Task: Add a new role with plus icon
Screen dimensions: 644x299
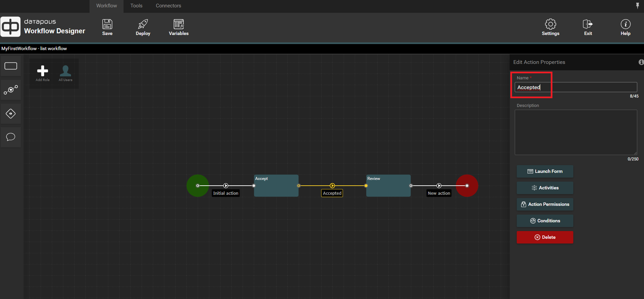Action: (x=42, y=73)
